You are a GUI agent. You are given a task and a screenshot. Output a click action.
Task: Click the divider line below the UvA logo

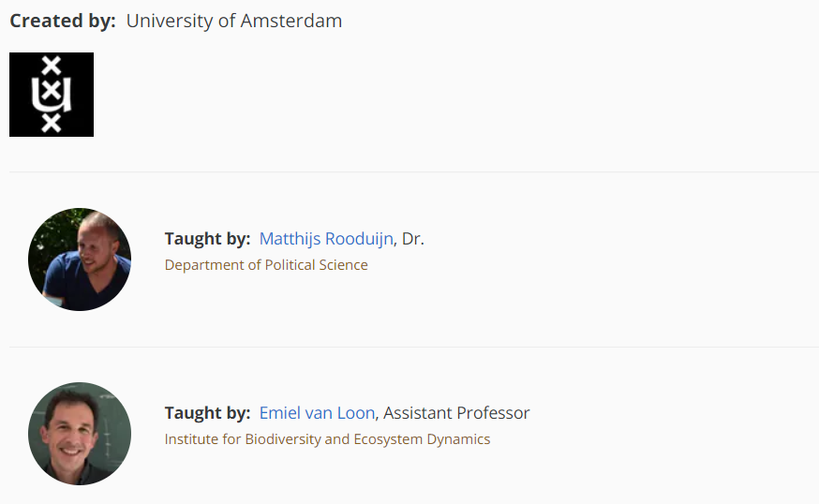point(413,172)
